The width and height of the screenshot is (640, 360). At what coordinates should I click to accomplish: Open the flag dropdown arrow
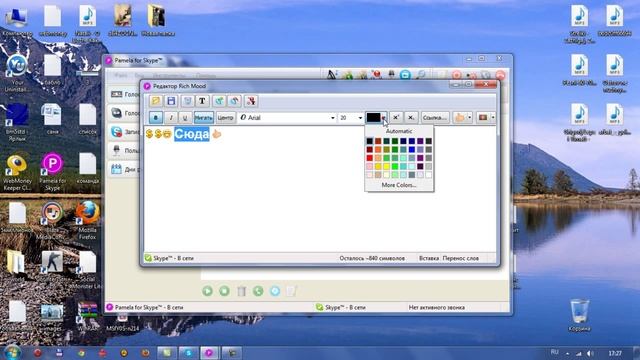tap(493, 118)
